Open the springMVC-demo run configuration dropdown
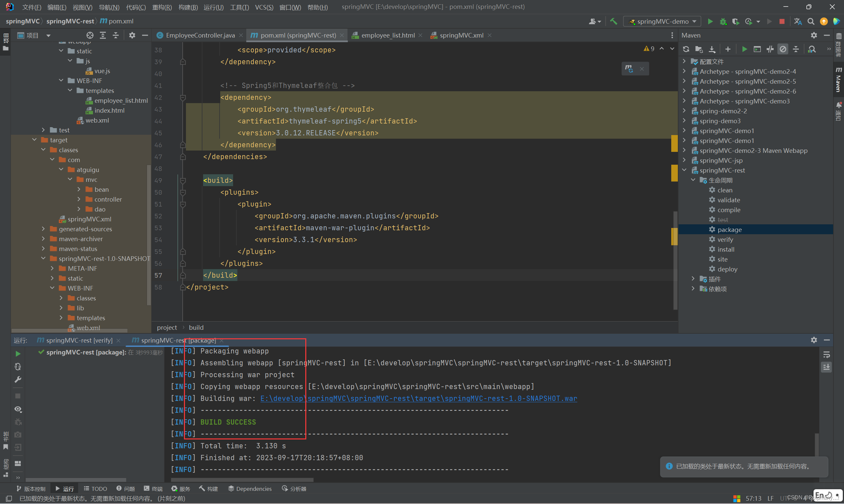This screenshot has height=504, width=844. (662, 21)
